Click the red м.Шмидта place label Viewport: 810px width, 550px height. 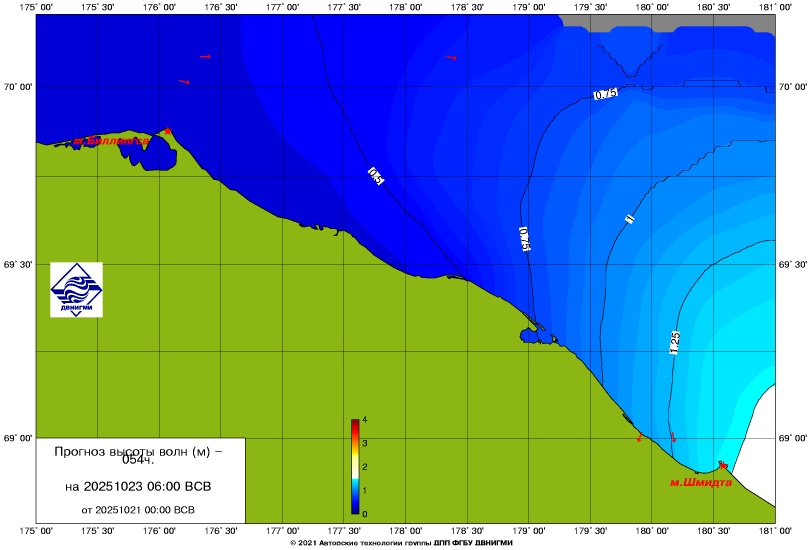700,482
